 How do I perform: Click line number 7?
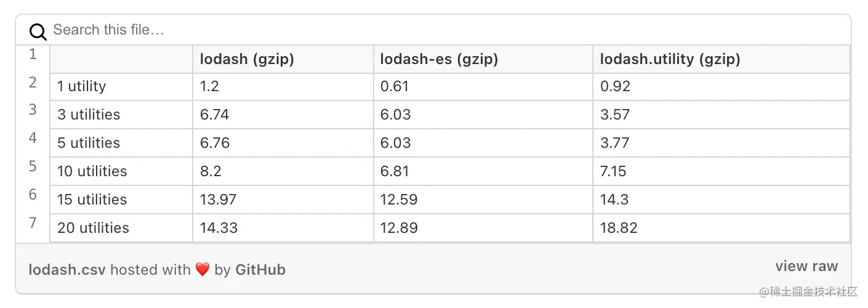click(33, 222)
